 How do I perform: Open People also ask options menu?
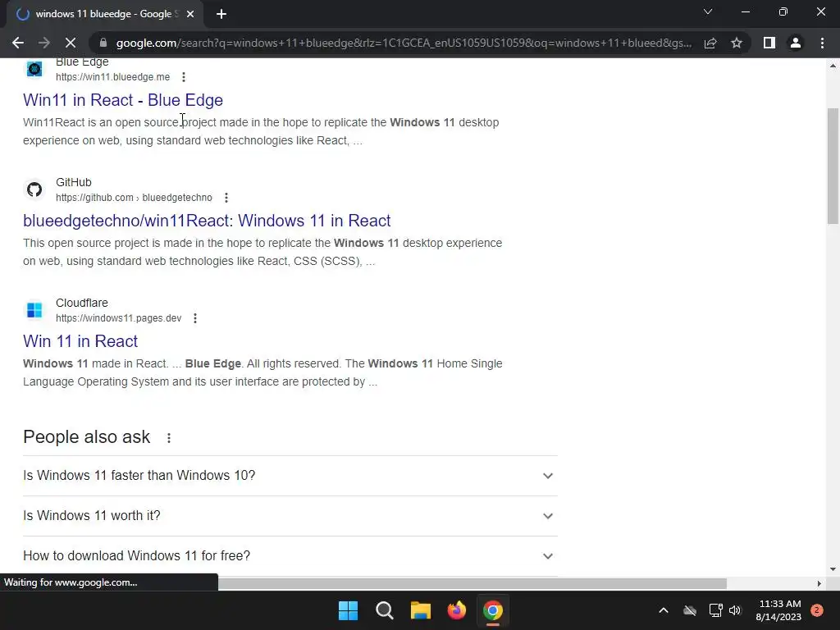tap(169, 438)
